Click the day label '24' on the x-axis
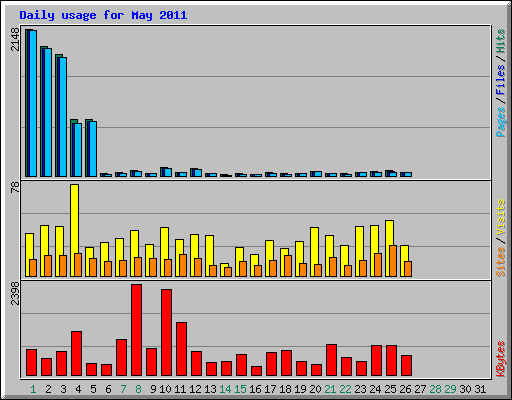Image resolution: width=512 pixels, height=400 pixels. (x=375, y=389)
